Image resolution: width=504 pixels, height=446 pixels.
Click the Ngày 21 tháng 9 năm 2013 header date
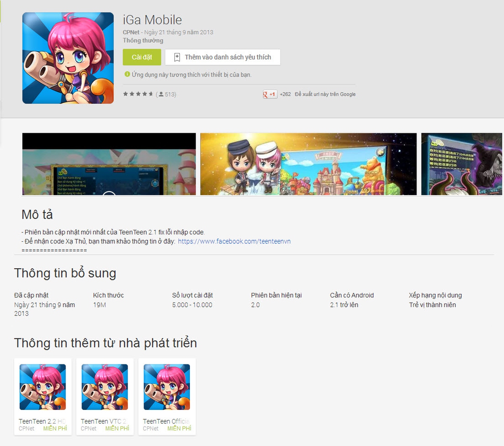click(x=179, y=32)
